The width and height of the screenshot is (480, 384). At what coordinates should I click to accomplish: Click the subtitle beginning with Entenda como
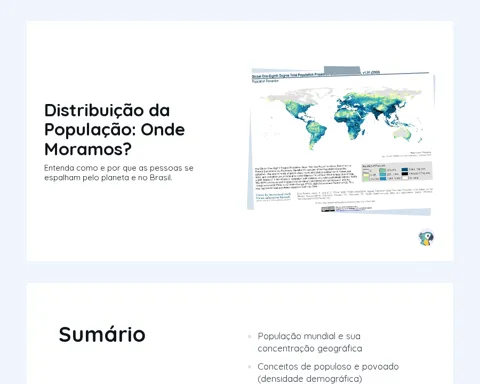pos(119,173)
